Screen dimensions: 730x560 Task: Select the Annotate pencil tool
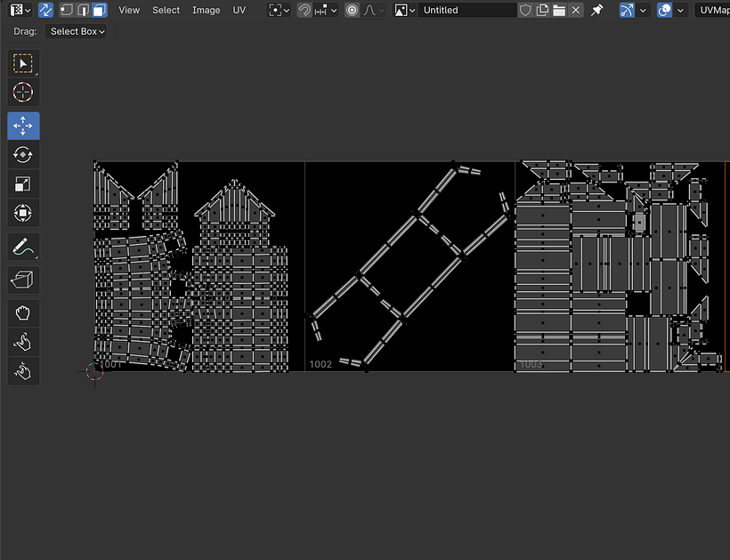point(23,247)
